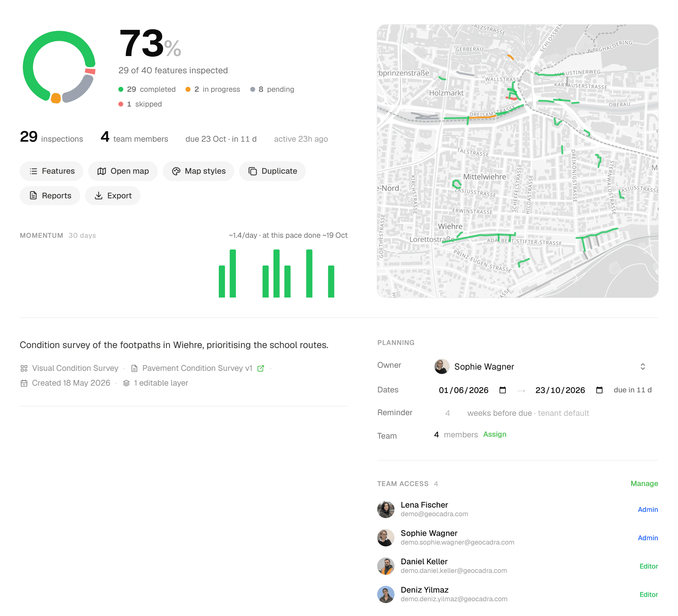Click the '4 team members' stat
678x616 pixels.
tap(134, 137)
